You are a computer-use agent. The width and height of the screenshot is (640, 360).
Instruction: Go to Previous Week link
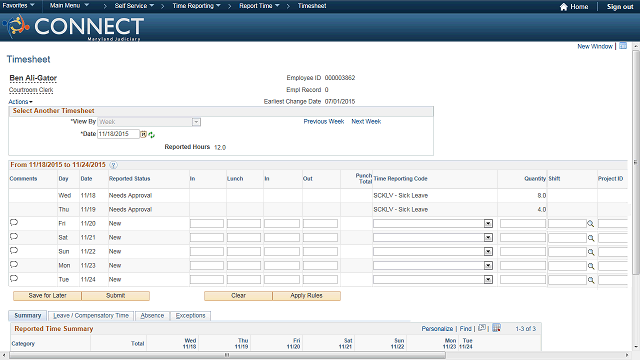pos(324,122)
